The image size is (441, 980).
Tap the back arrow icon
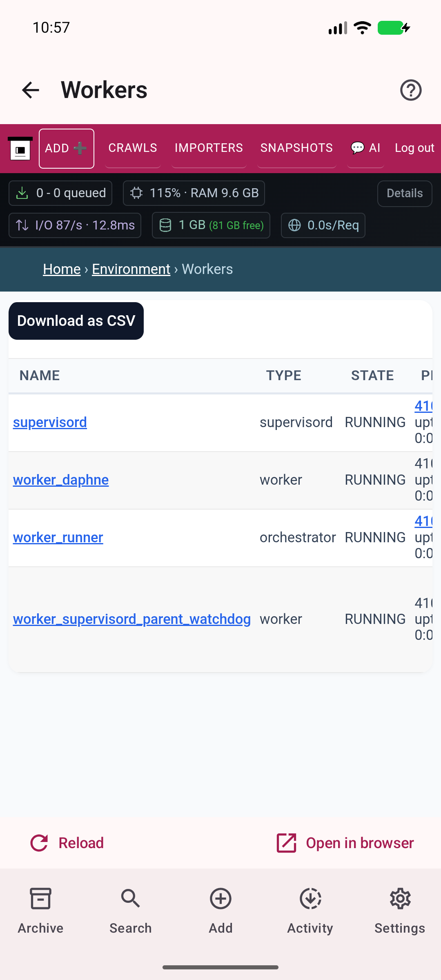point(31,90)
